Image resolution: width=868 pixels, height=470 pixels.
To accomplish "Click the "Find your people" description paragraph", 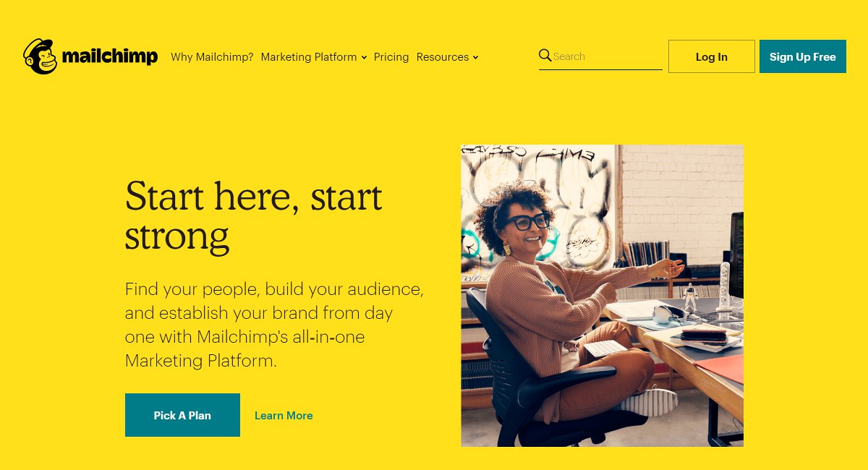I will [273, 325].
